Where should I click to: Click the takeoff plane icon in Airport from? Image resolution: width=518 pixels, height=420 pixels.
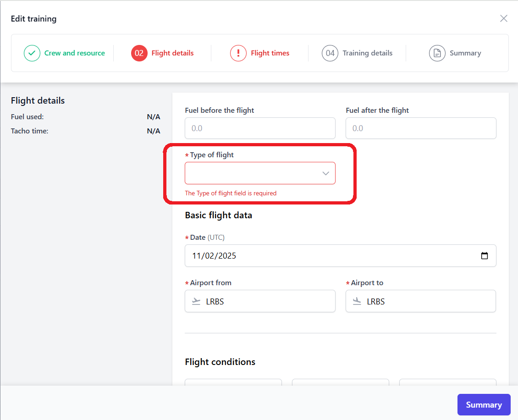[196, 301]
